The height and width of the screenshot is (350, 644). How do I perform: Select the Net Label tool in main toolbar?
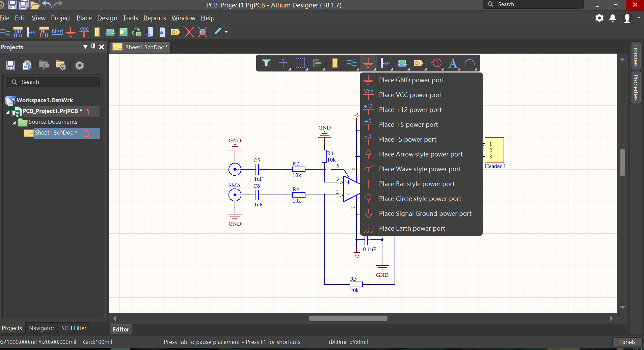click(x=57, y=32)
